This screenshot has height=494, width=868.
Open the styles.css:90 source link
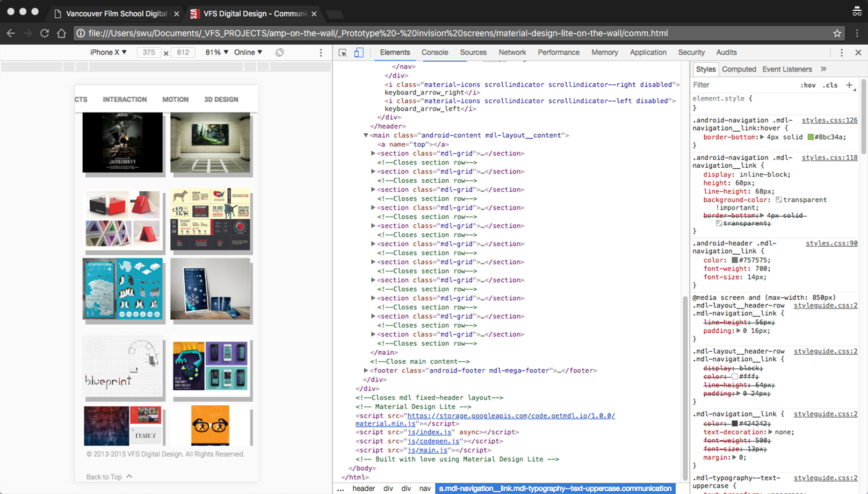click(x=831, y=243)
